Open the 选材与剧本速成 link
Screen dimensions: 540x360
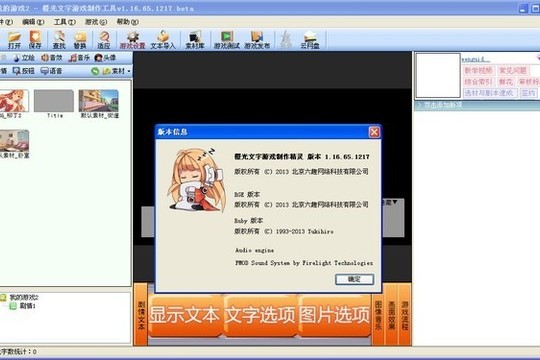coord(489,93)
